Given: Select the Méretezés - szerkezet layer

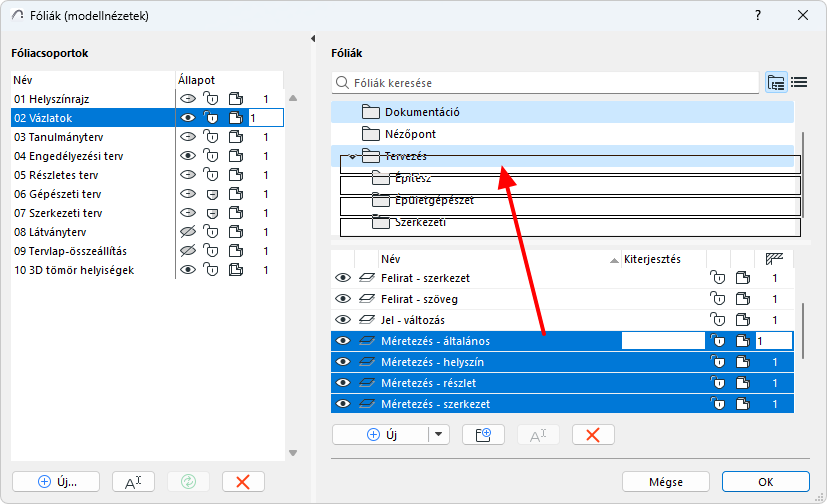Looking at the screenshot, I should point(562,404).
